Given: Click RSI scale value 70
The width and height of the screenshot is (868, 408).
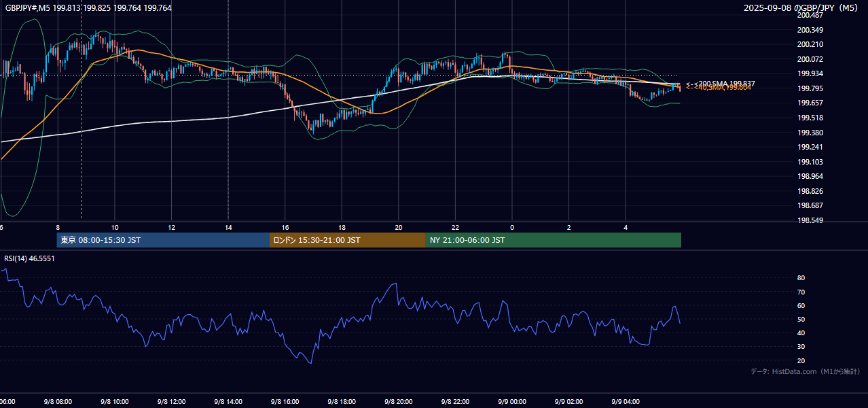Looking at the screenshot, I should click(801, 292).
